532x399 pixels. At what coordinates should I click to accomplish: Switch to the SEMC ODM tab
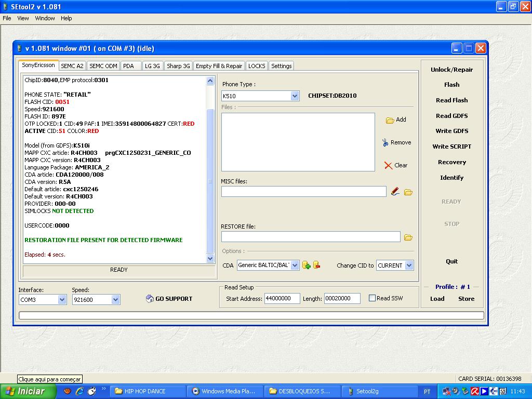click(103, 66)
